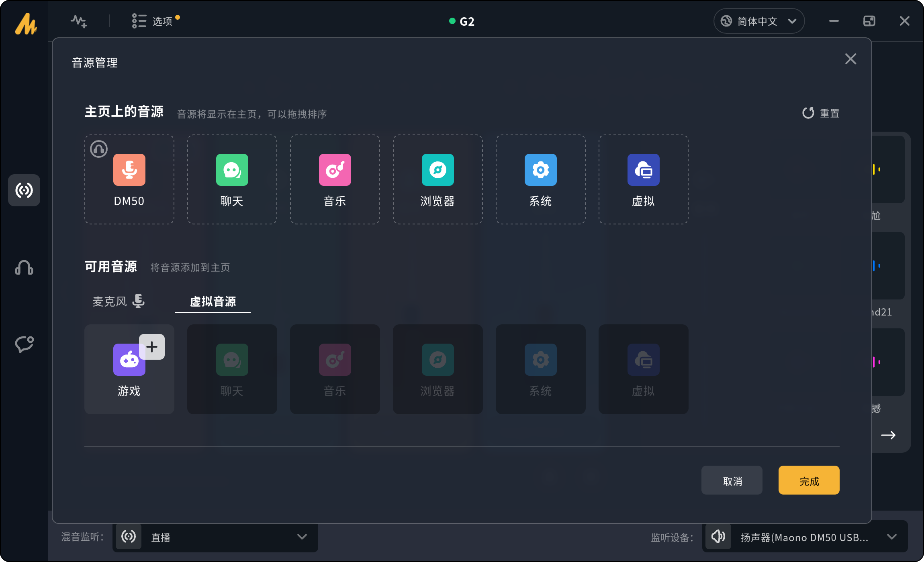Open the headphone monitoring sidebar page
The height and width of the screenshot is (562, 924).
(x=24, y=267)
